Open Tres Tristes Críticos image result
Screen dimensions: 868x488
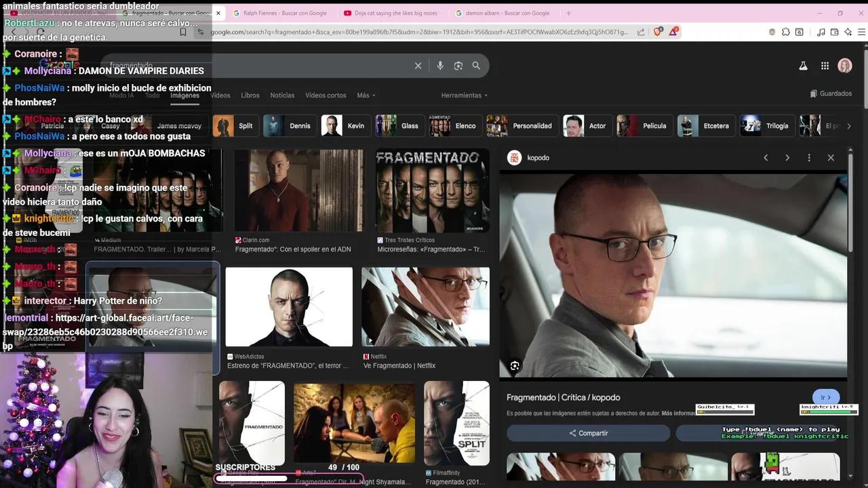coord(433,191)
